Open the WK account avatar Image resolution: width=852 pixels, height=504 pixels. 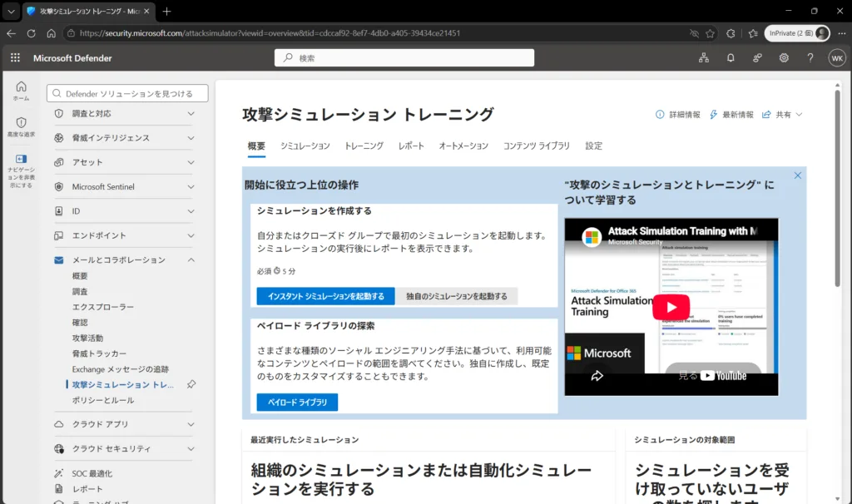[837, 58]
